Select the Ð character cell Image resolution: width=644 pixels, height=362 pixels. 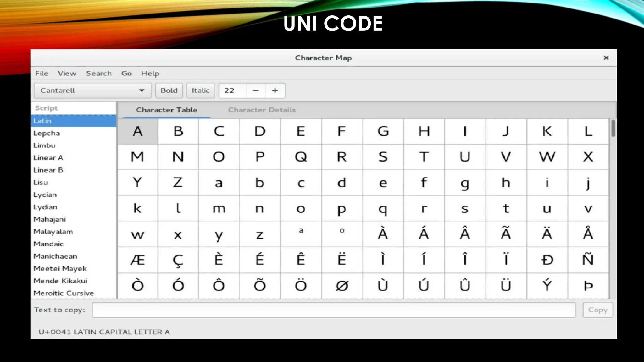click(547, 260)
